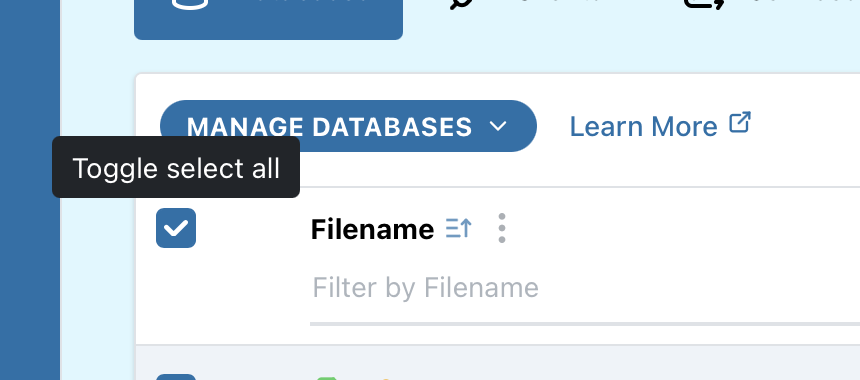
Task: Uncheck the Toggle select all checkbox
Action: pyautogui.click(x=176, y=228)
